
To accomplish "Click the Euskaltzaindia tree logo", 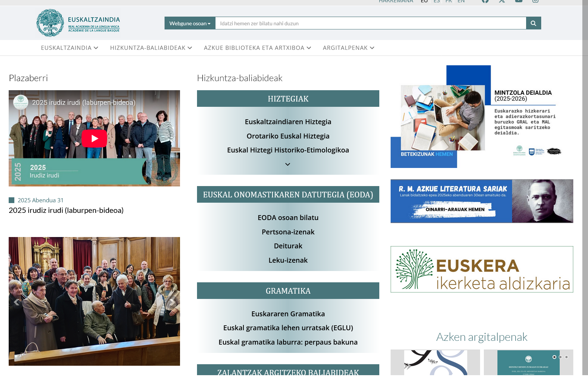I will 50,23.
